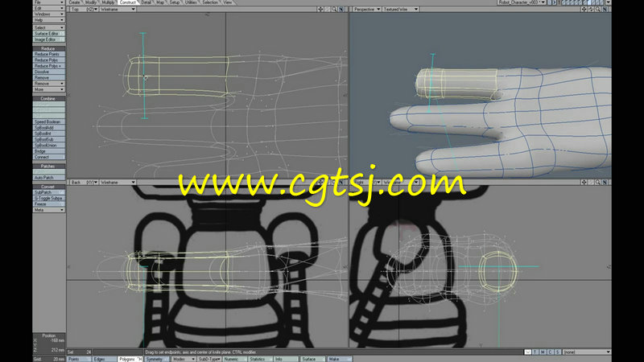Click the Auto Patch button
The height and width of the screenshot is (362, 644).
point(49,178)
